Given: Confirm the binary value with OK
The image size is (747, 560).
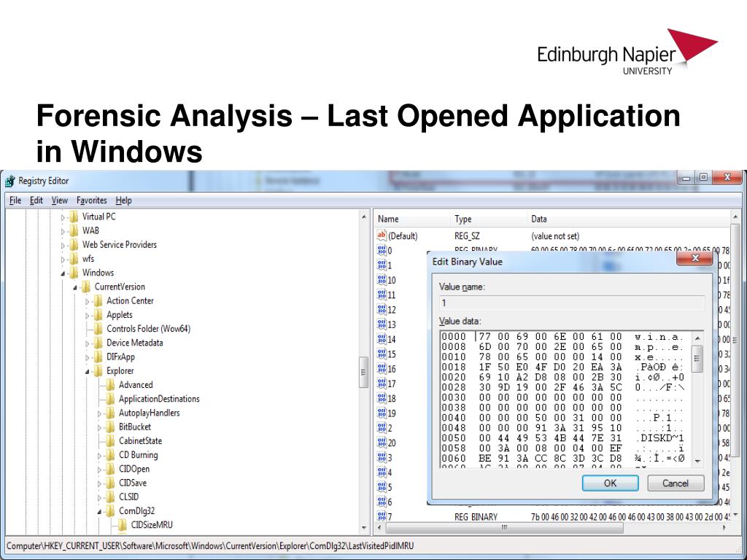Looking at the screenshot, I should 611,483.
